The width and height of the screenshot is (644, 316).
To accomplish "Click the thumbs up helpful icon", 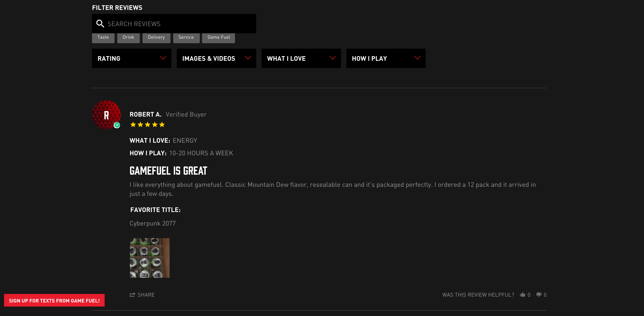I will tap(522, 295).
